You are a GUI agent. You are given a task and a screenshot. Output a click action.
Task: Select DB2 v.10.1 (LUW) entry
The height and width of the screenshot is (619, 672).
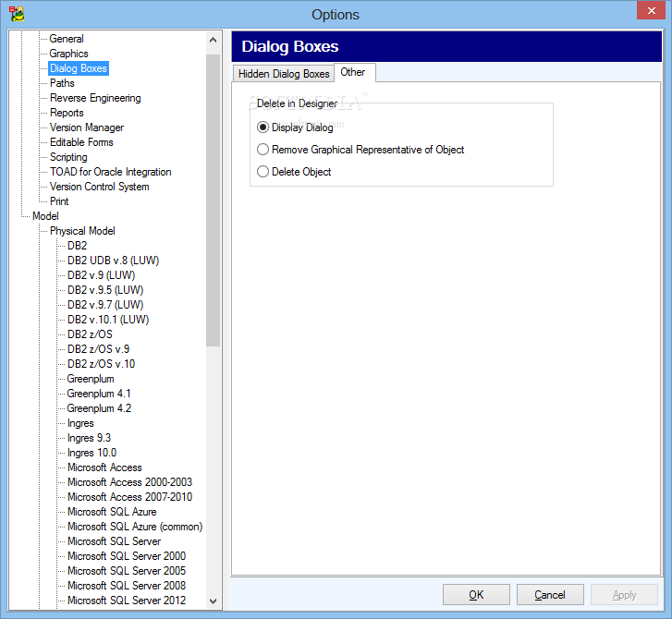click(108, 320)
